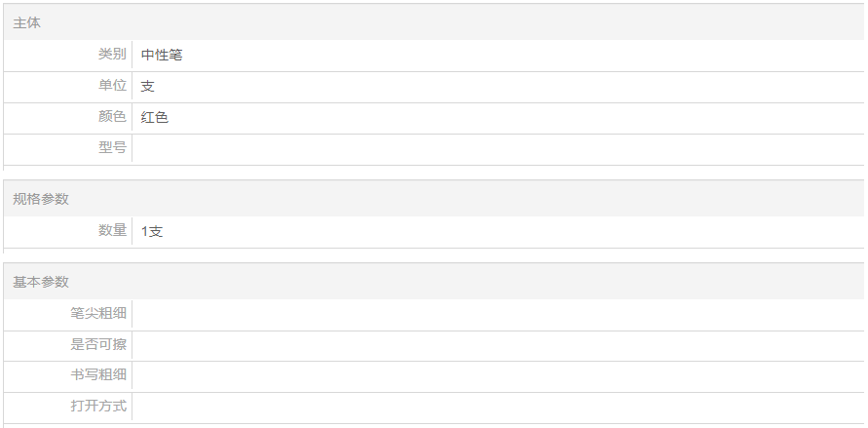Select the 书写粗细 row label
The image size is (868, 428).
[98, 376]
